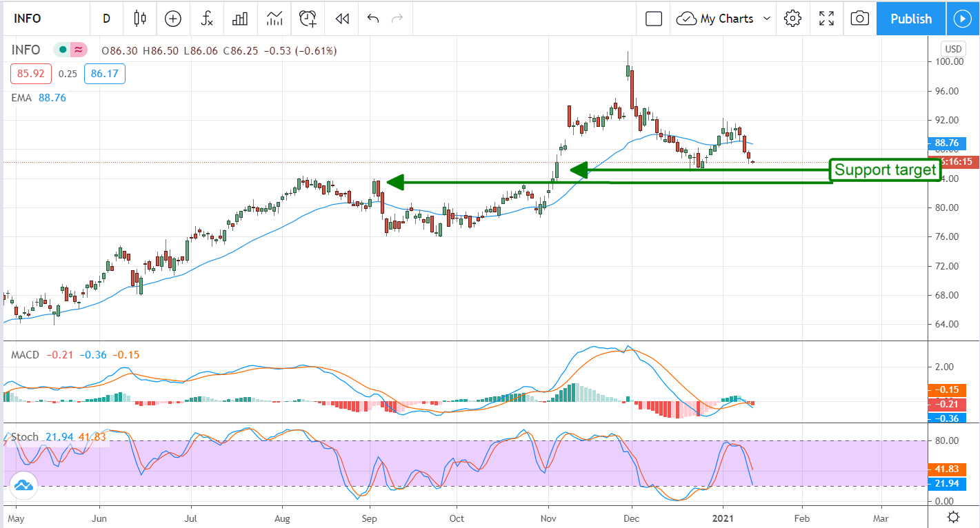Open the select layout square button
Screen dimensions: 980x528
click(x=653, y=19)
